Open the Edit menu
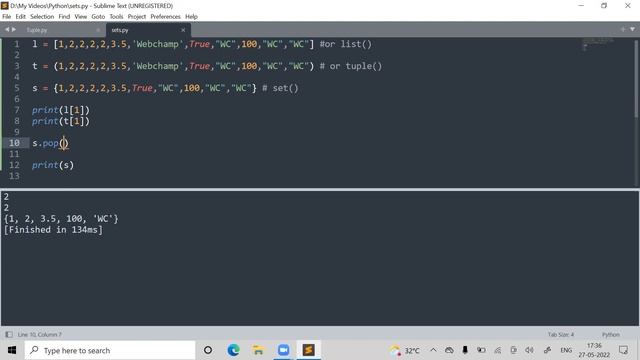This screenshot has height=360, width=640. pos(20,17)
